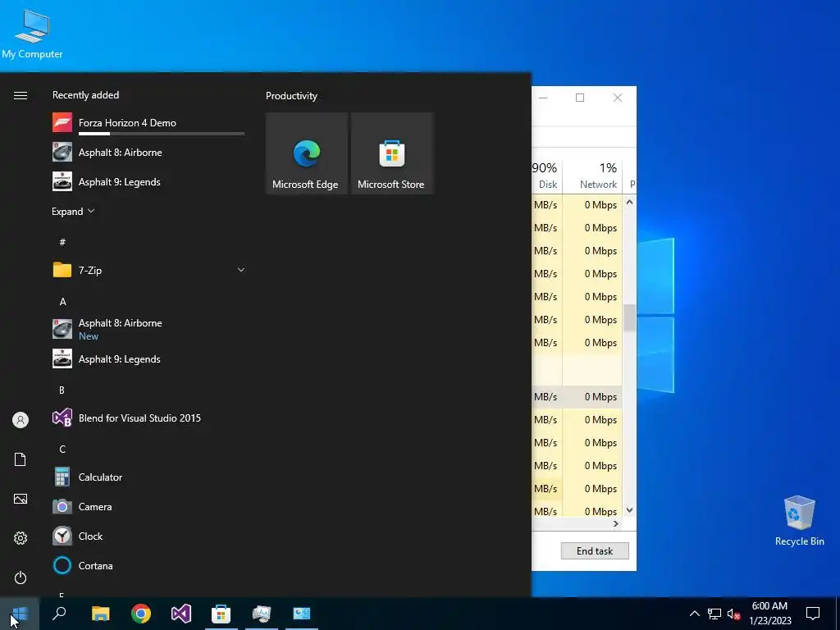Switch to Task Manager on the taskbar
This screenshot has height=630, width=840.
pyautogui.click(x=262, y=614)
